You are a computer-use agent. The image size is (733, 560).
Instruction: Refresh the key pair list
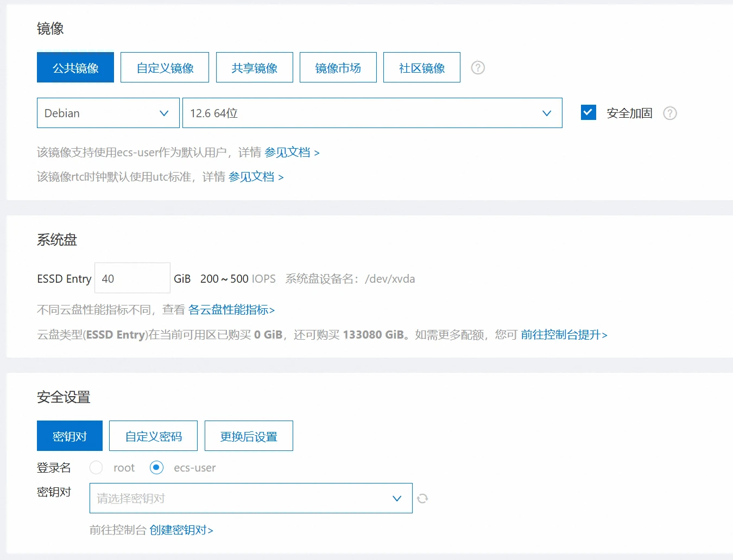(x=422, y=498)
